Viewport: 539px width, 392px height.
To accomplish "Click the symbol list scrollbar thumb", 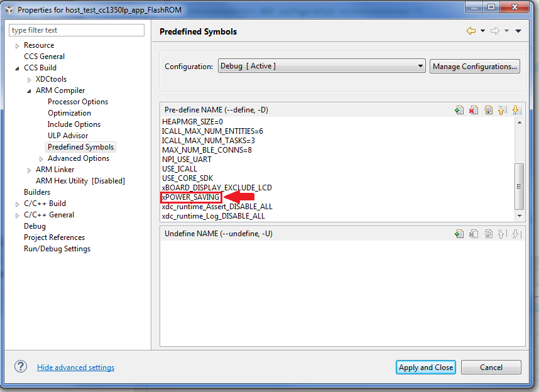I will pos(519,186).
